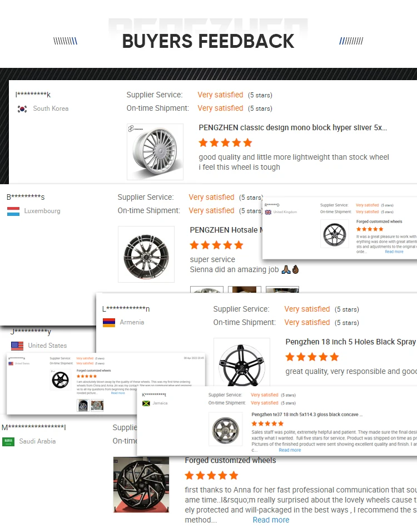Click Very satisfied On-time Shipment in Armenia review
Screen dimensions: 417x532
(307, 323)
